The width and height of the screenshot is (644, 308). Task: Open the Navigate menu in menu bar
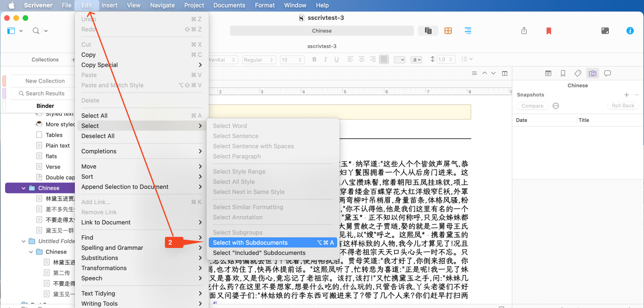tap(163, 6)
